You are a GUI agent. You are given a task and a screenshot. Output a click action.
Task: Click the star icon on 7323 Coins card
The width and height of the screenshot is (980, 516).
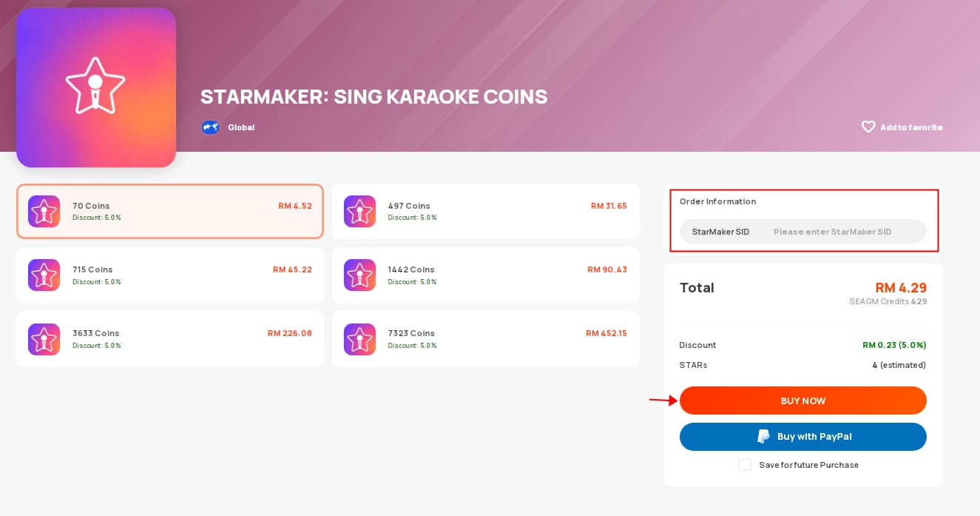(x=359, y=338)
